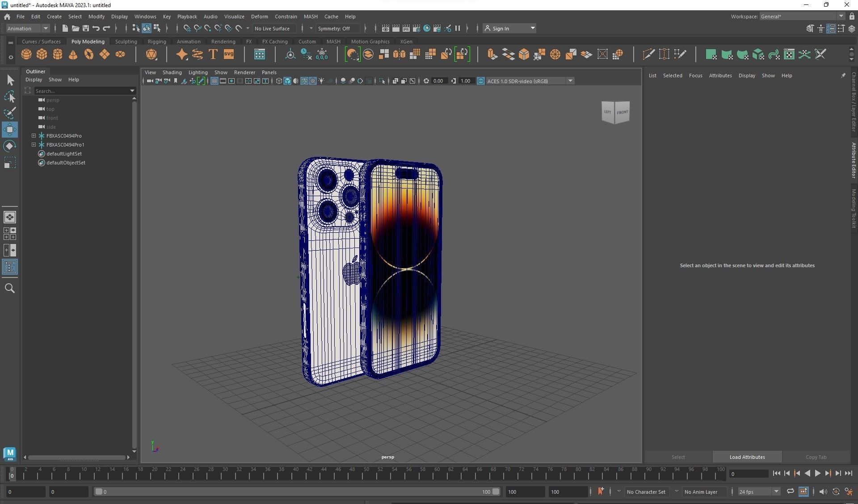Viewport: 858px width, 504px height.
Task: Toggle use all lights in the viewport toolbar
Action: (x=321, y=81)
